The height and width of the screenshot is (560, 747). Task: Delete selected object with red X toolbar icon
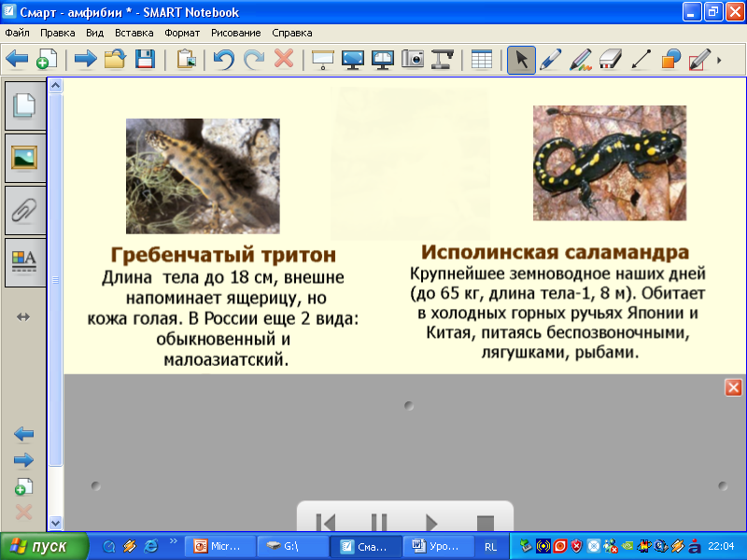click(x=284, y=59)
